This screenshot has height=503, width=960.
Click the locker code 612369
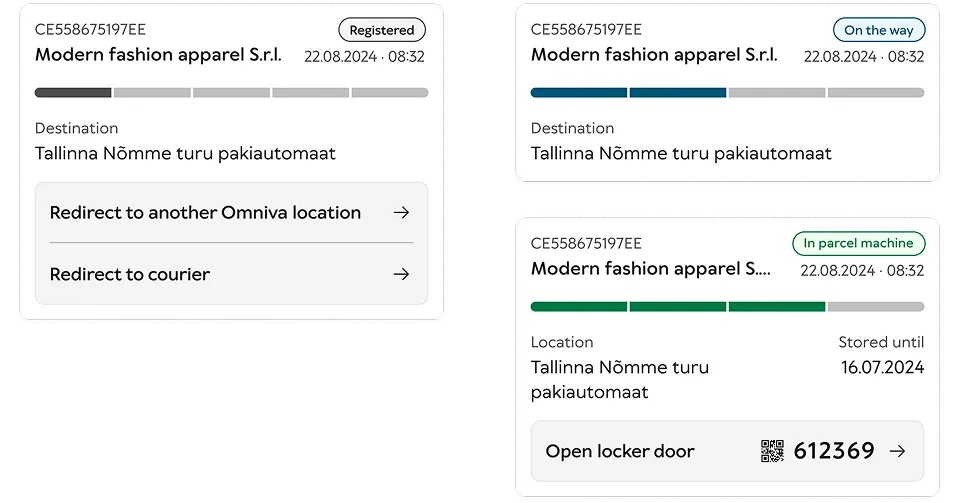pyautogui.click(x=834, y=451)
